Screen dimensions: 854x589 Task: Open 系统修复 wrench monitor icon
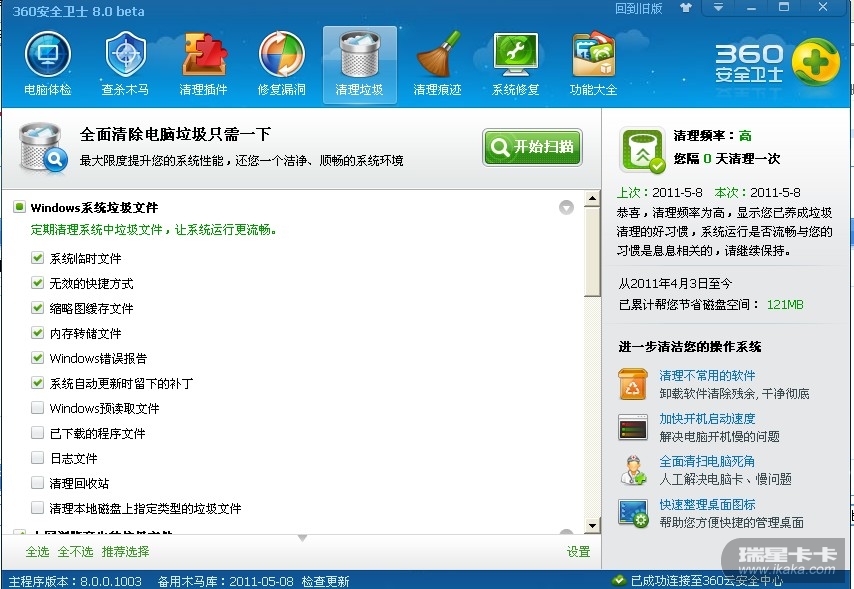tap(515, 54)
